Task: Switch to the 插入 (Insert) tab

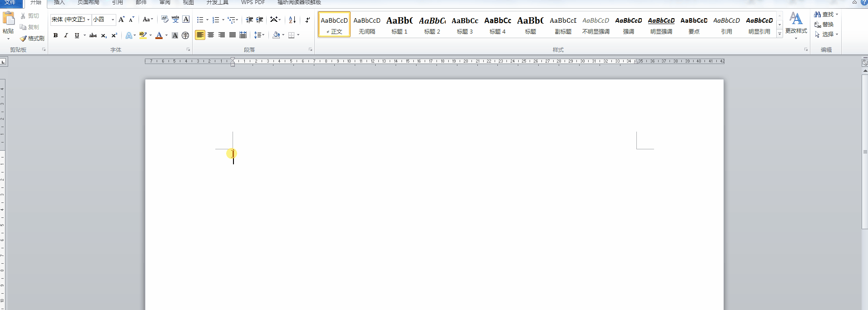Action: coord(59,3)
